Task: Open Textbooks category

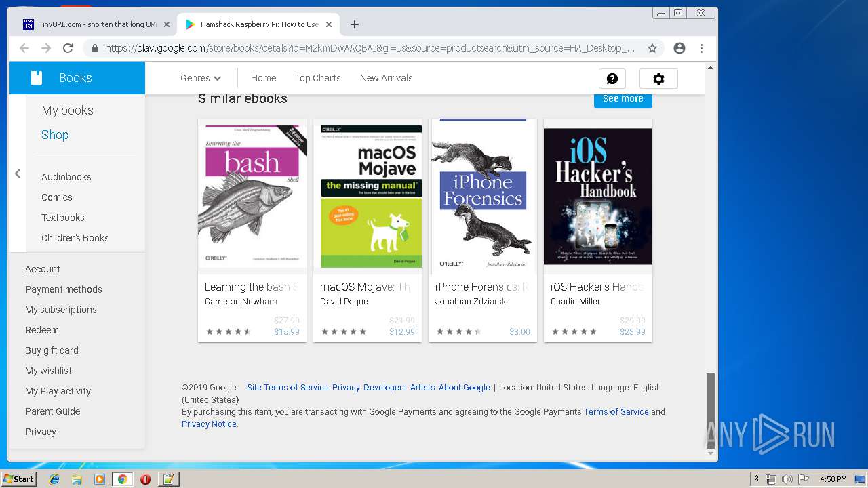Action: pyautogui.click(x=63, y=218)
